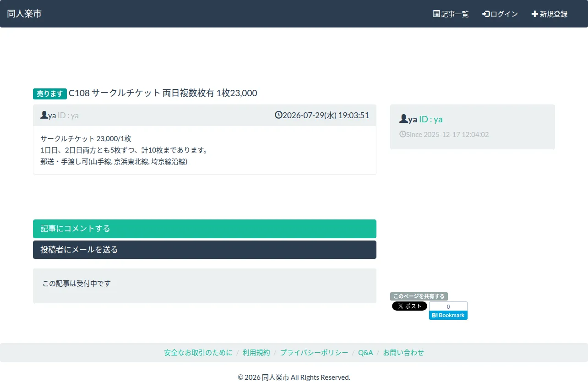
Task: Open 記事一覧 in the navigation bar
Action: [x=451, y=14]
